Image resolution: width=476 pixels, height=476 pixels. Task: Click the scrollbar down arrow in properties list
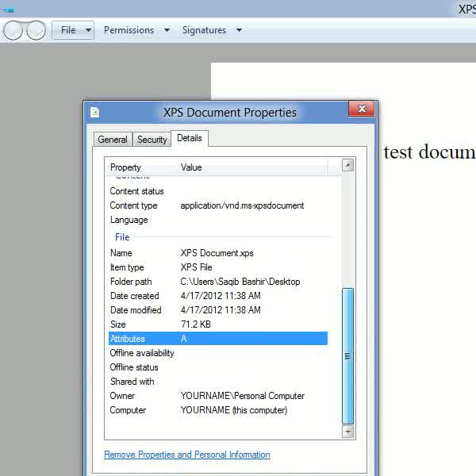tap(348, 432)
